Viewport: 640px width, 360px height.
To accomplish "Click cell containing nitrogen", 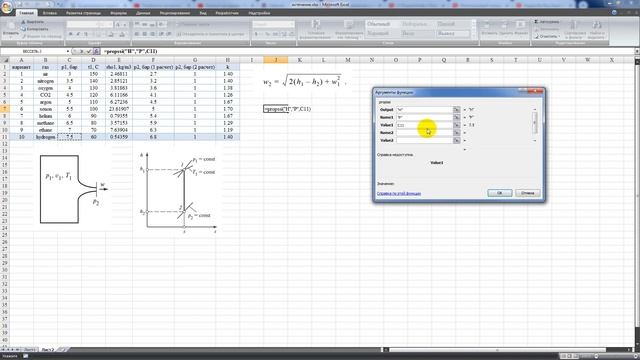I will pyautogui.click(x=45, y=81).
